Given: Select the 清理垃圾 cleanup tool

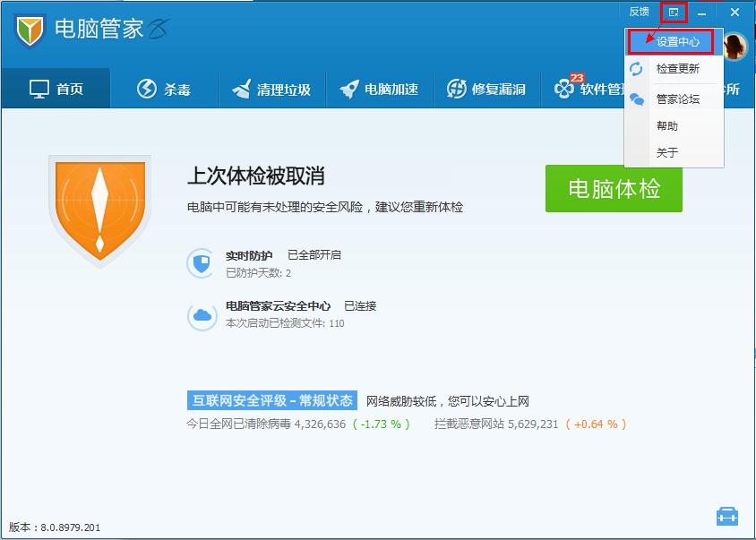Looking at the screenshot, I should coord(271,88).
